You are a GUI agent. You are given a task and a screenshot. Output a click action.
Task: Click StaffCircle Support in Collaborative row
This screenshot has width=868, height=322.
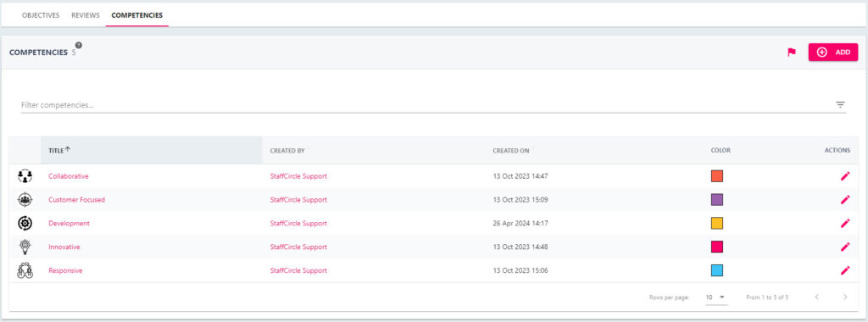[298, 176]
